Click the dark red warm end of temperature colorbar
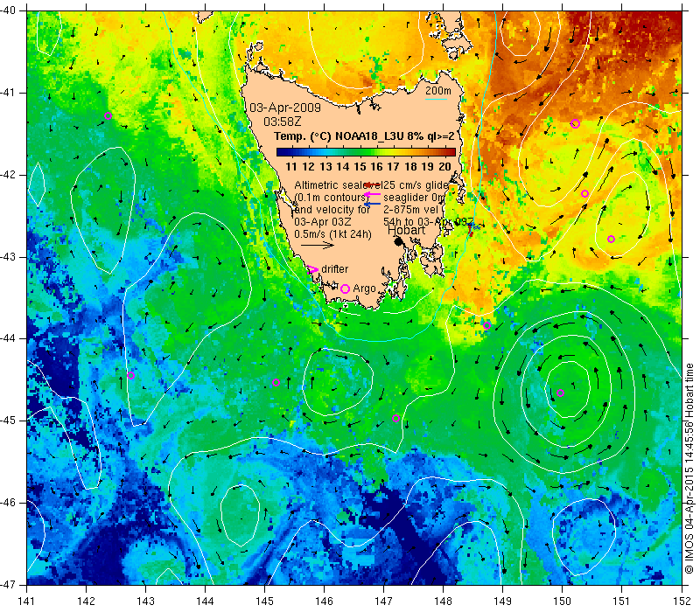 (450, 152)
